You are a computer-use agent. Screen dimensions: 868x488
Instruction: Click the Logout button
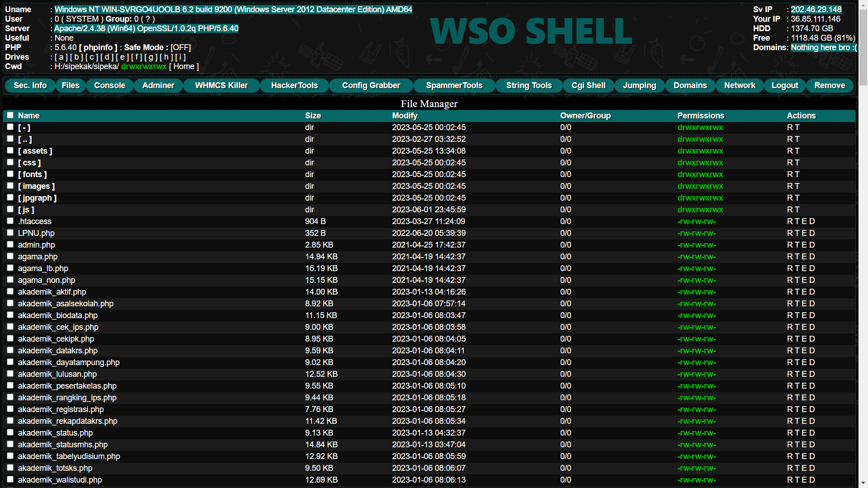[x=785, y=85]
